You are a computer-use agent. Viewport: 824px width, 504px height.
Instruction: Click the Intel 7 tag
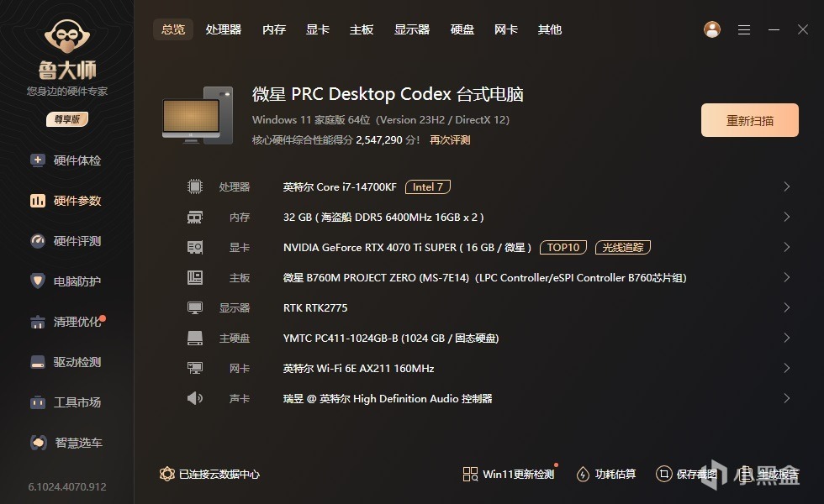pos(428,186)
